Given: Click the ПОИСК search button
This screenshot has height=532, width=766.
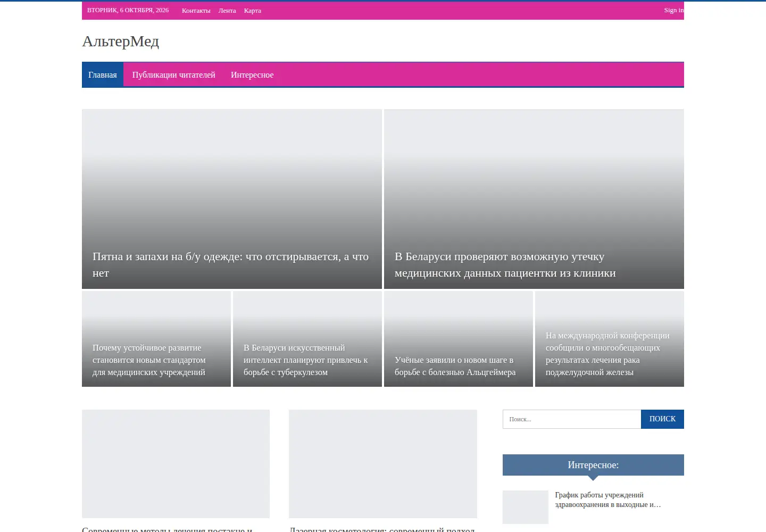Looking at the screenshot, I should click(662, 419).
